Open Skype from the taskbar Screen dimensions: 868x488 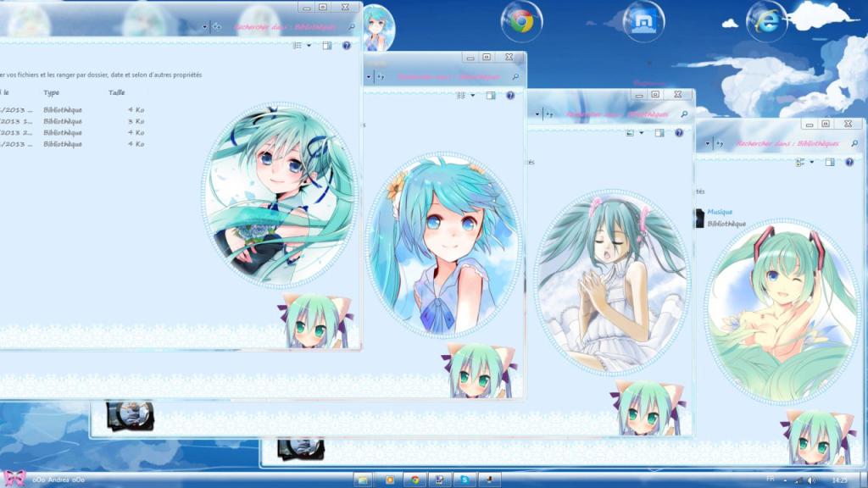click(x=465, y=480)
